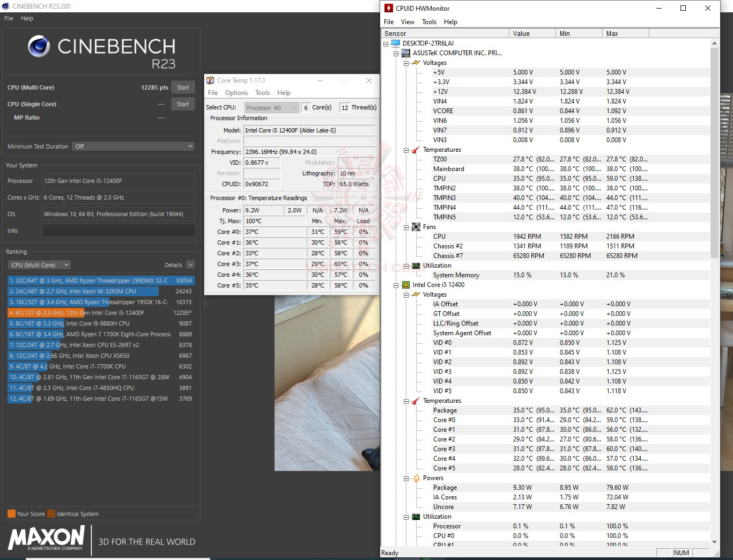Screen dimensions: 733x560
Task: Click the Max column header in HWMonitor
Action: tap(626, 33)
